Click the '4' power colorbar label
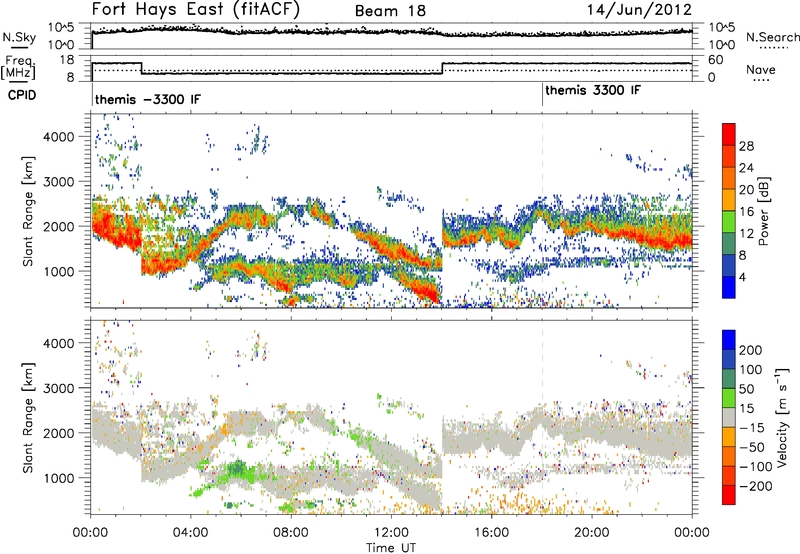Image resolution: width=800 pixels, height=554 pixels. 742,277
